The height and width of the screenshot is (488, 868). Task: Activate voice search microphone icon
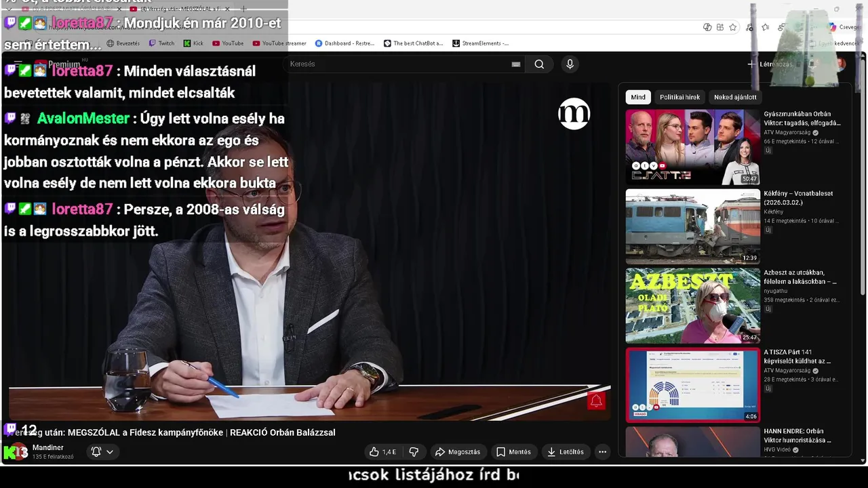tap(570, 64)
